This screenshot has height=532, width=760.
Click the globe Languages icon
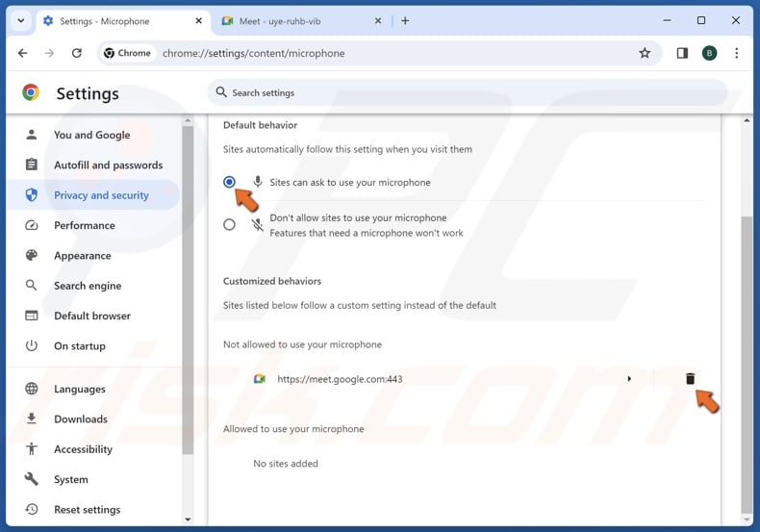[32, 389]
